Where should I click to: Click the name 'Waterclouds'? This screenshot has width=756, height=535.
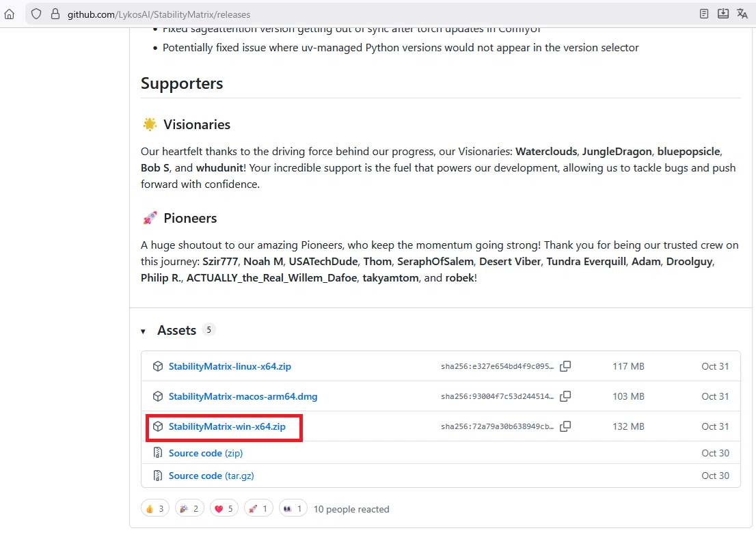point(545,151)
